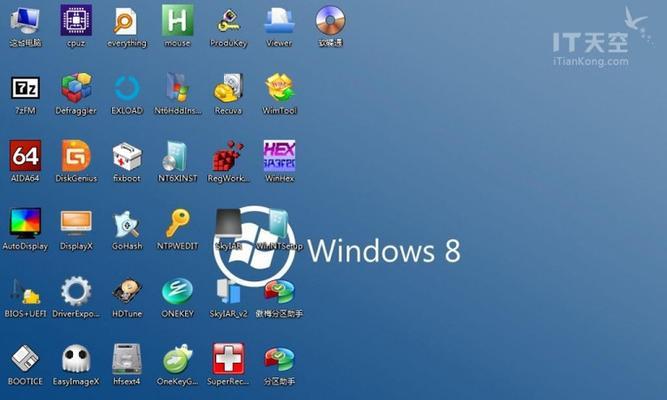Select the BIOS+UEFI icon

[x=25, y=292]
